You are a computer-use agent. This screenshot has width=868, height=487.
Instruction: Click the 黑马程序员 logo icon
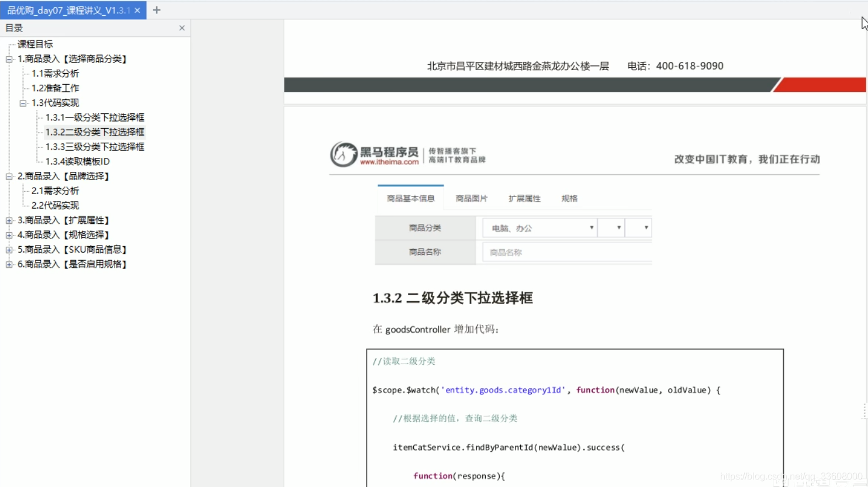pyautogui.click(x=344, y=154)
